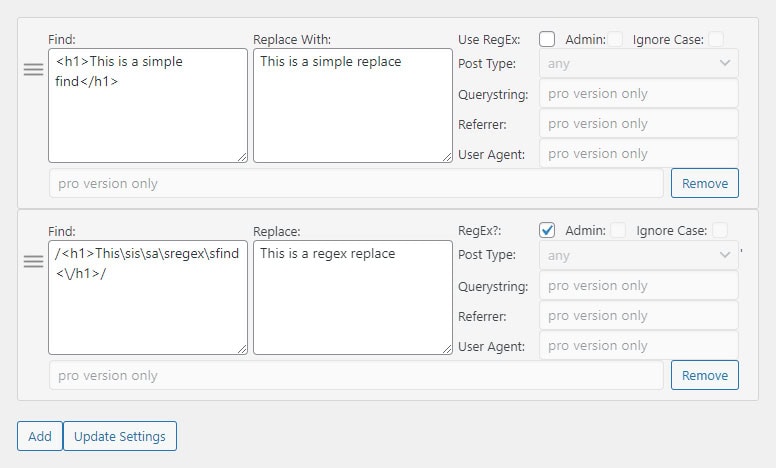Remove the regex find rule

tap(705, 375)
